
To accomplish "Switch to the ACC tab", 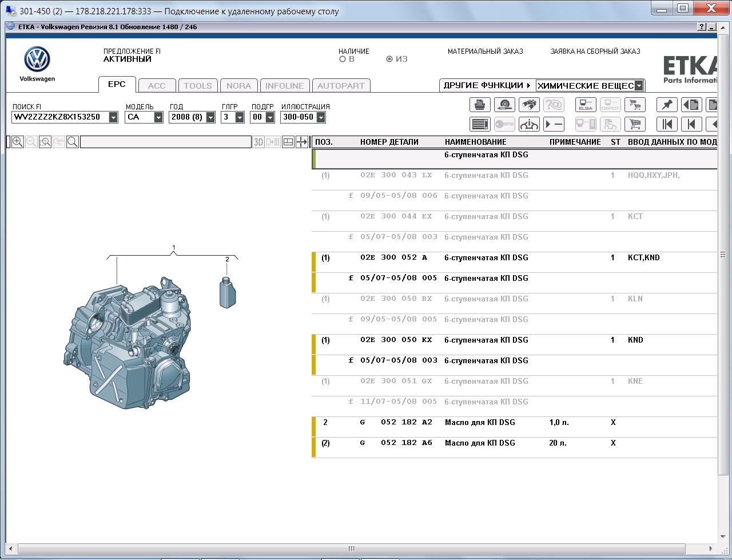I will pyautogui.click(x=157, y=86).
